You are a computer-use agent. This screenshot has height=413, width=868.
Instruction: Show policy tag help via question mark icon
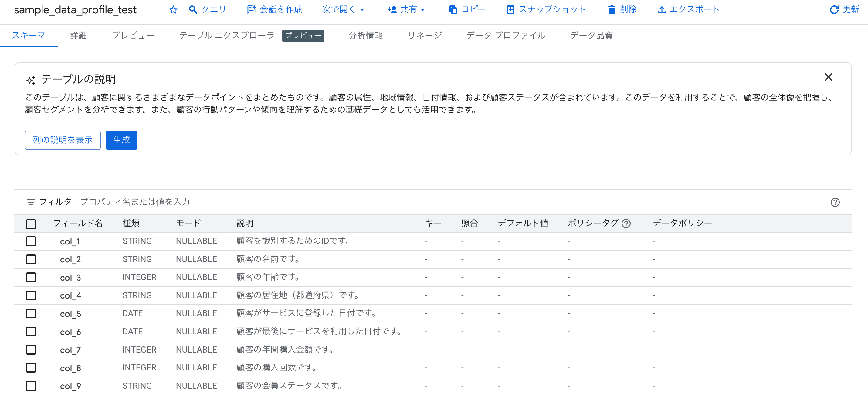pos(626,223)
